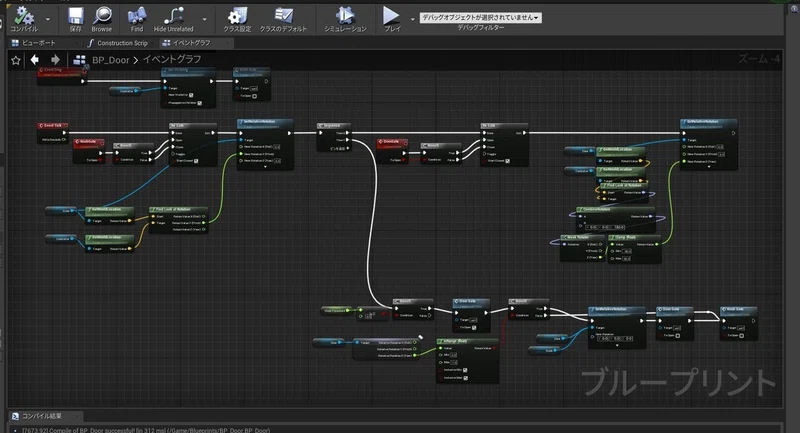Toggle the Hide Unrelated toolbar button
The height and width of the screenshot is (433, 800).
tap(173, 19)
